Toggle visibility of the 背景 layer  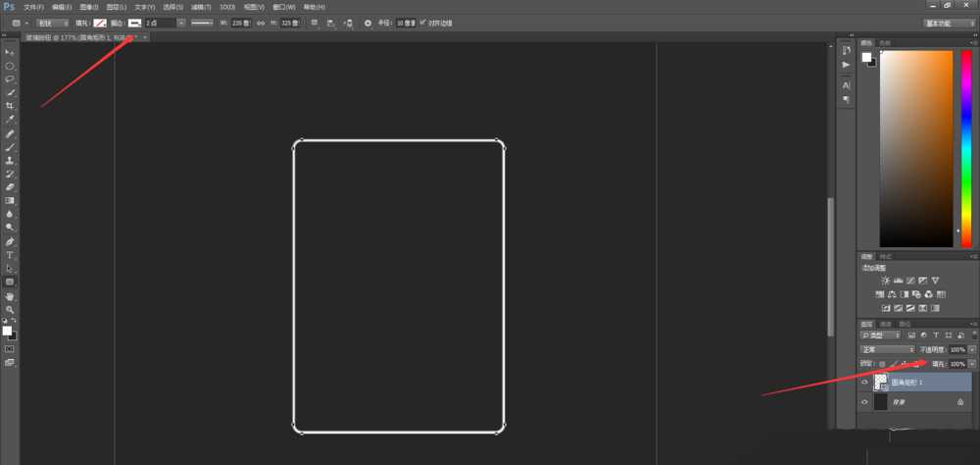click(864, 402)
